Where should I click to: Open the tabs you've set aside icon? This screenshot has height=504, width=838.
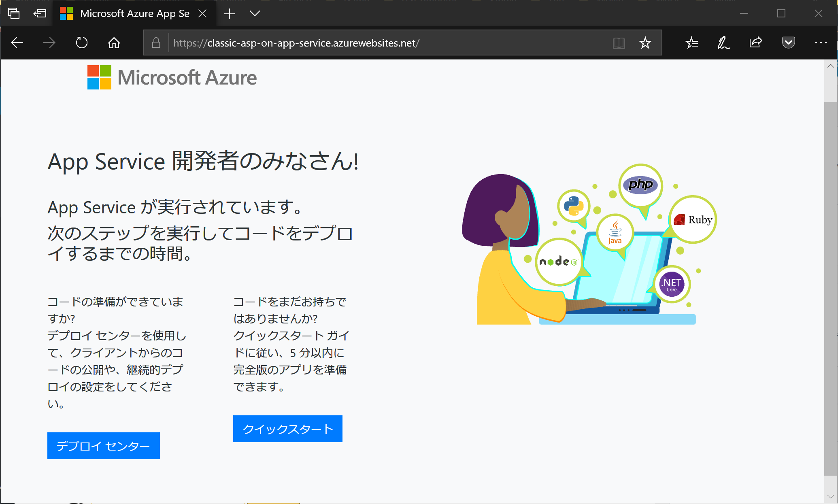[14, 13]
